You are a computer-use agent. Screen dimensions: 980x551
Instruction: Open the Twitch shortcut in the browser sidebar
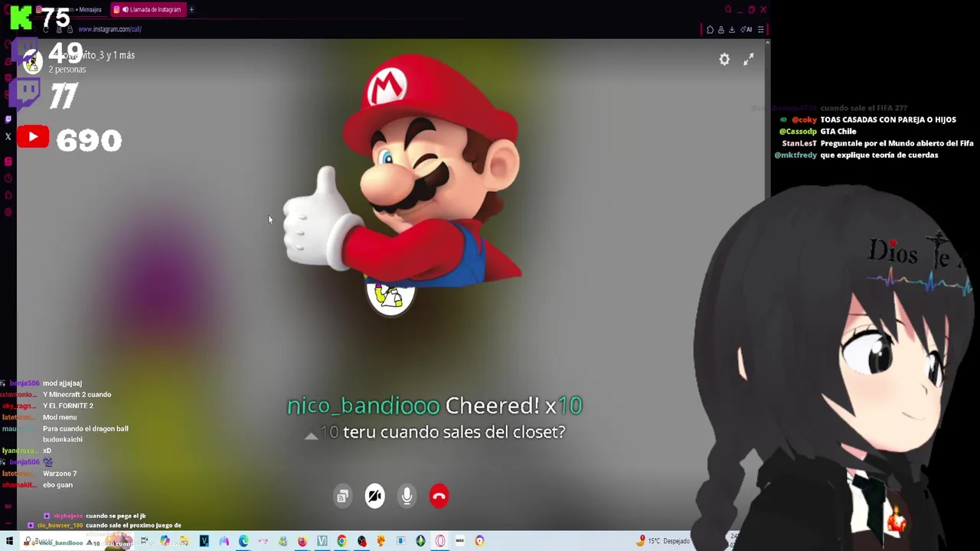(8, 119)
